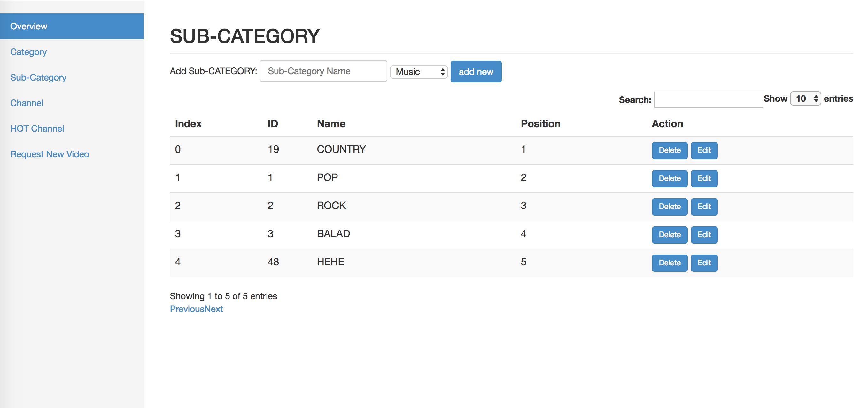The width and height of the screenshot is (868, 408).
Task: Delete the HEHE sub-category row
Action: 669,263
